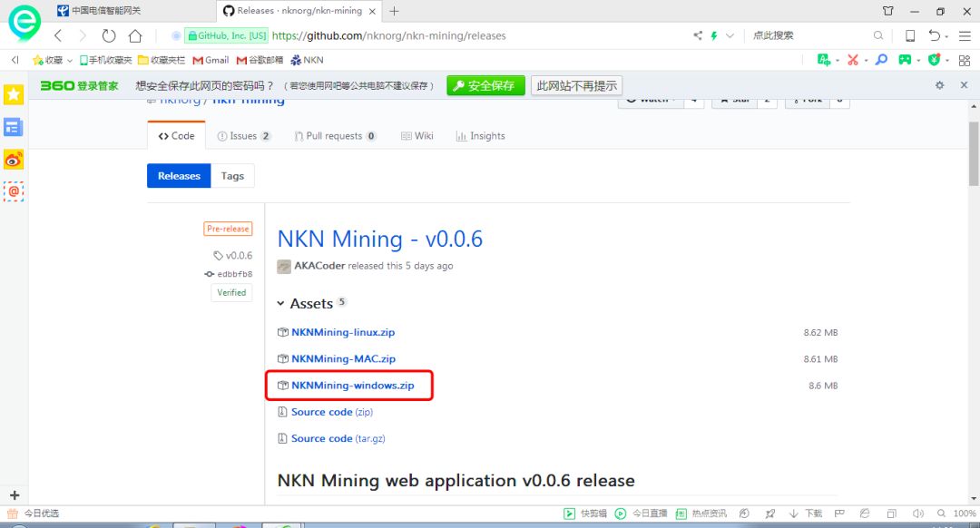Download NKNMining-windows.zip
Viewport: 980px width, 528px height.
tap(352, 386)
